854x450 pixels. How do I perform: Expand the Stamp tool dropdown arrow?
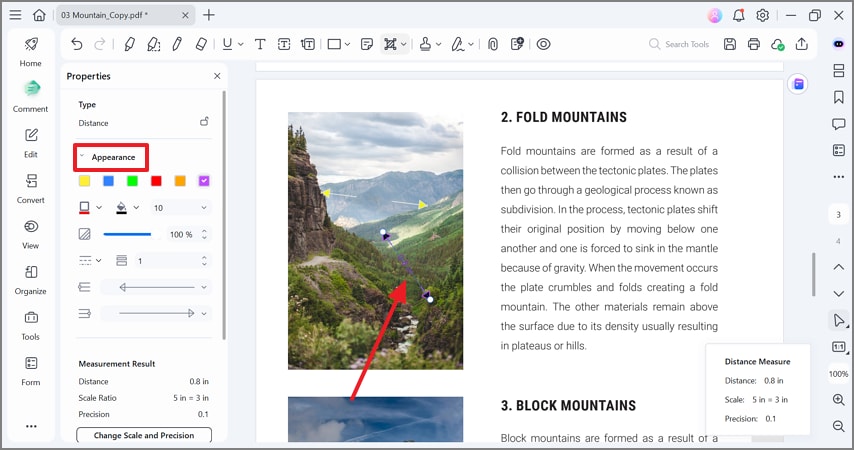click(438, 44)
